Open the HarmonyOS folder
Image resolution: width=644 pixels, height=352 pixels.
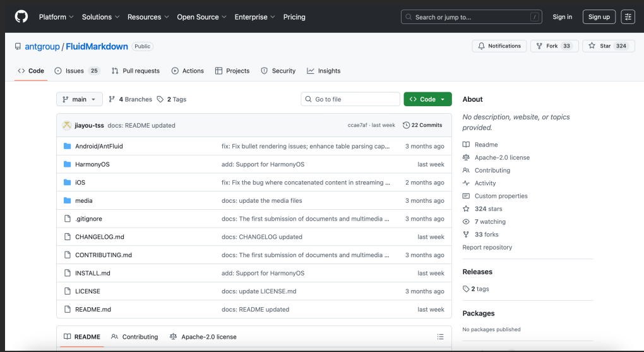(92, 164)
